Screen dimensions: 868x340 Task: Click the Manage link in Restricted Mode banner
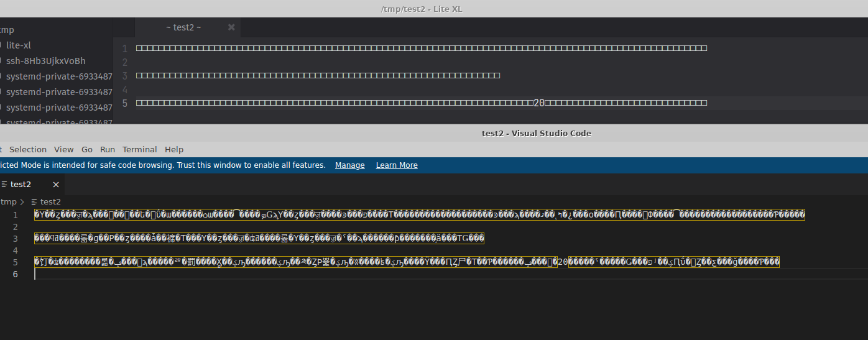tap(350, 165)
